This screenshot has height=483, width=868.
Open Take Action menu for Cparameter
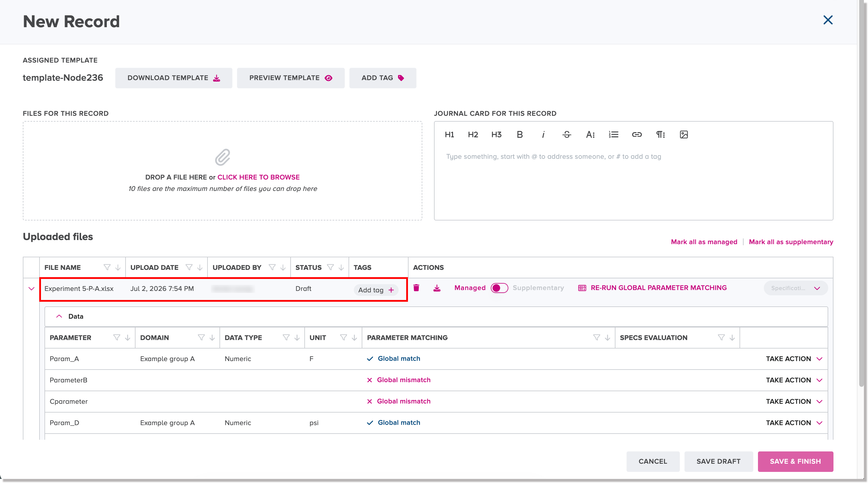(x=794, y=401)
